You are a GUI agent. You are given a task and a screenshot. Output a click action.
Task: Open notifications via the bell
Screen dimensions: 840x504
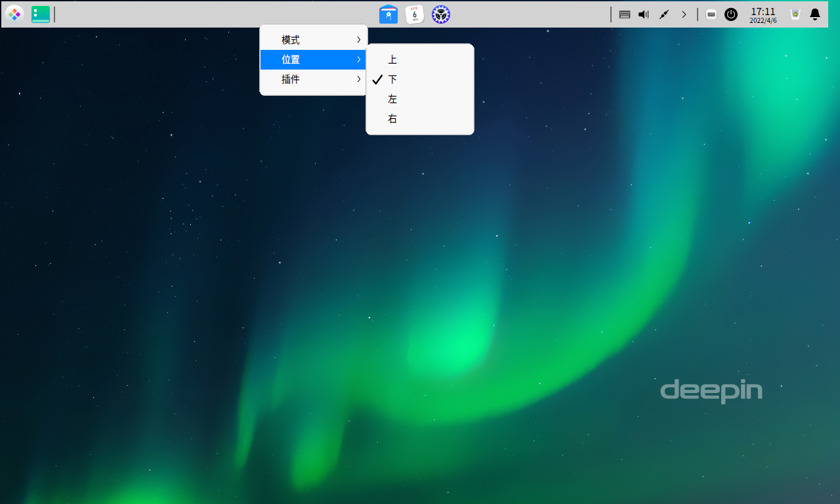coord(814,14)
